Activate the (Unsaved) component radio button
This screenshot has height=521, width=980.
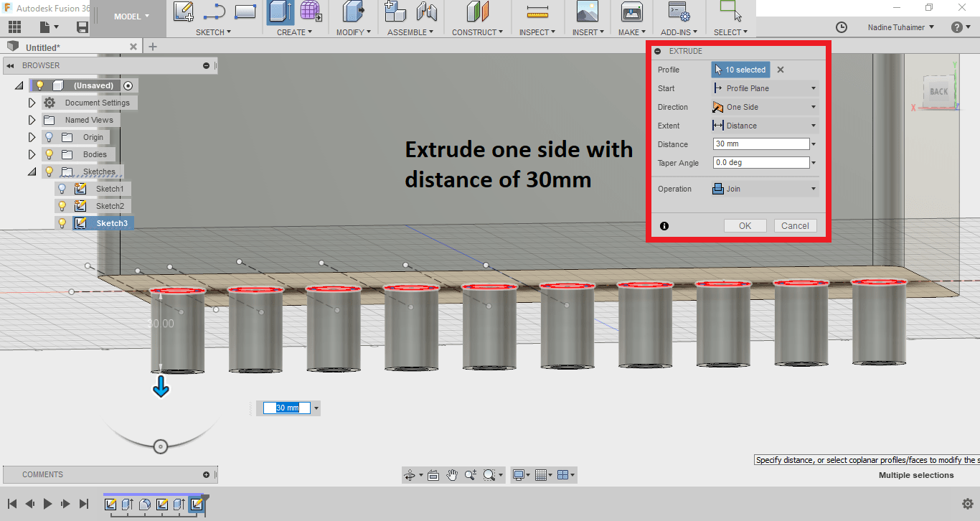click(x=128, y=85)
